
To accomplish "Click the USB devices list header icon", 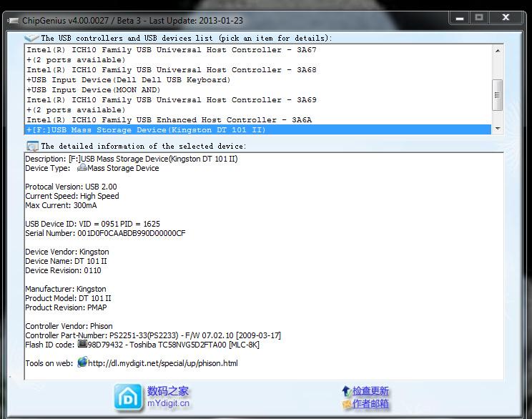I will click(x=31, y=38).
